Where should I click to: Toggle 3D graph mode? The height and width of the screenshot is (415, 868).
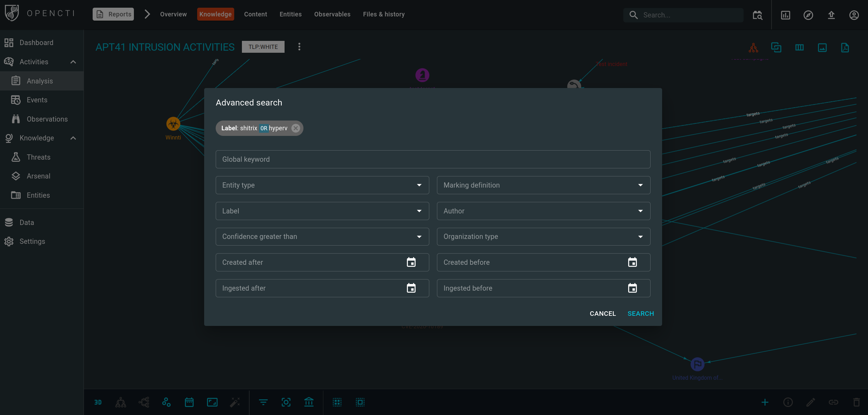tap(98, 402)
